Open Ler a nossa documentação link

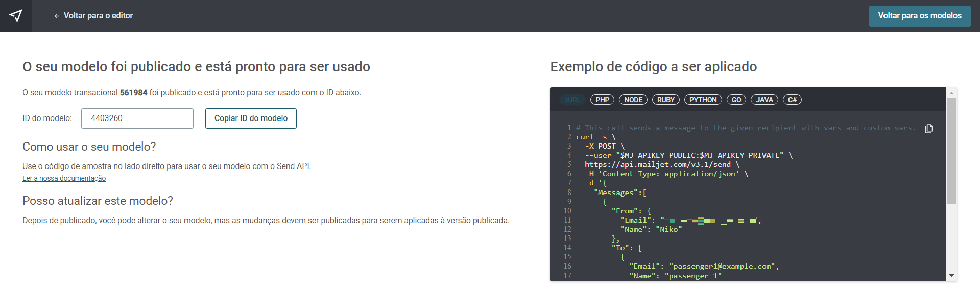[64, 178]
